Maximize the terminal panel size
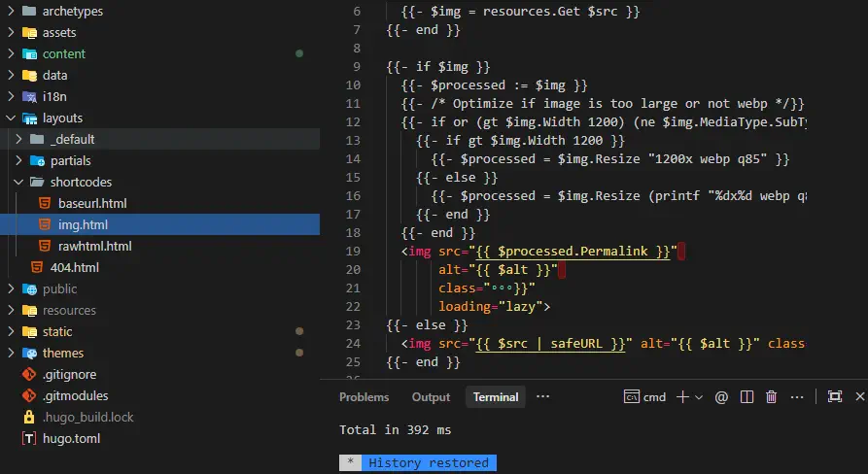The height and width of the screenshot is (474, 868). point(835,396)
